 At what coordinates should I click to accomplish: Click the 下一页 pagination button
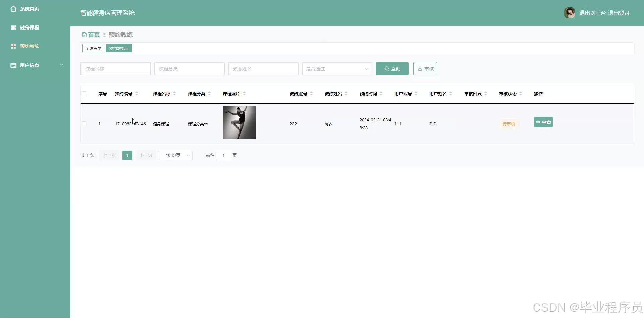coord(146,155)
